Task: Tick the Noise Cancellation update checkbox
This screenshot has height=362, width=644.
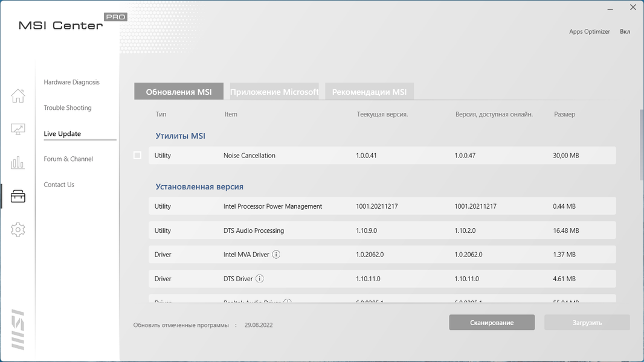Action: [x=137, y=156]
